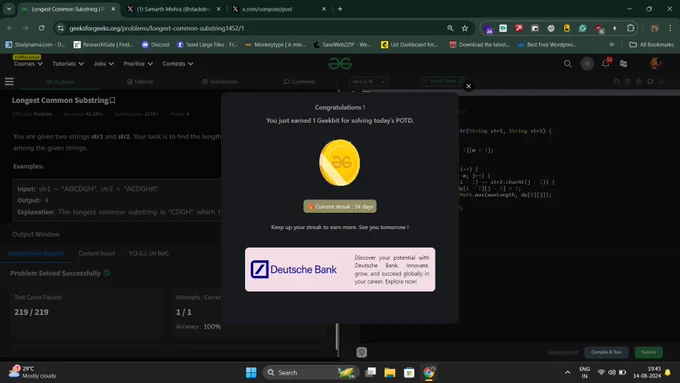Open File Explorer from taskbar
The width and height of the screenshot is (680, 383).
point(390,373)
